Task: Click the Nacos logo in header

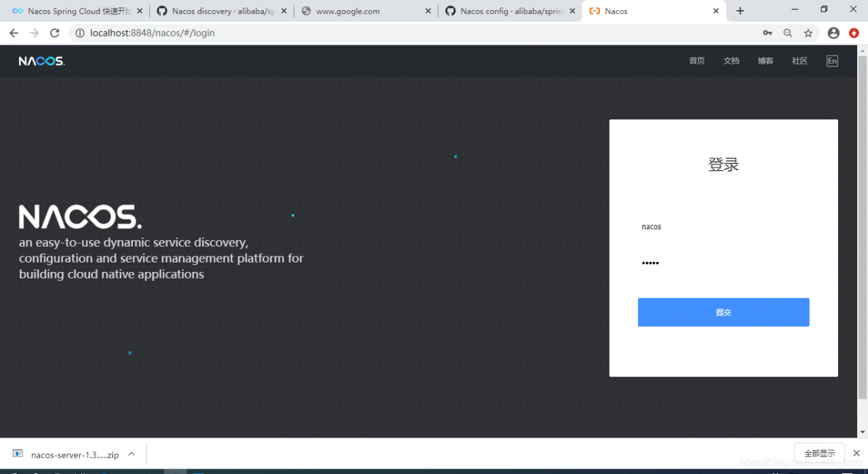Action: [x=41, y=61]
